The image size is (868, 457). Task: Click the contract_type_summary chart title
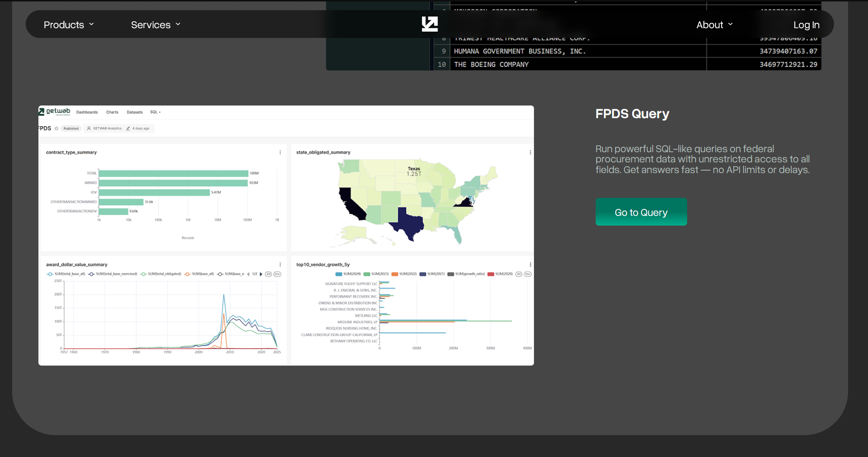tap(71, 152)
